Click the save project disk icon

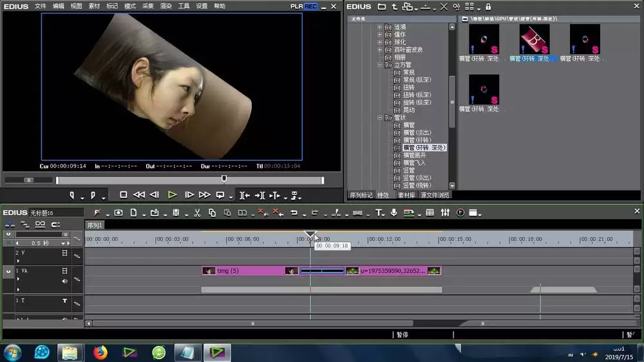(176, 213)
